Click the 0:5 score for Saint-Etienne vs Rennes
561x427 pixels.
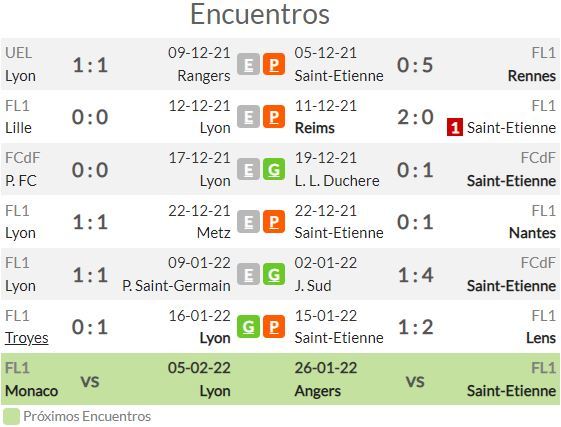pos(415,65)
